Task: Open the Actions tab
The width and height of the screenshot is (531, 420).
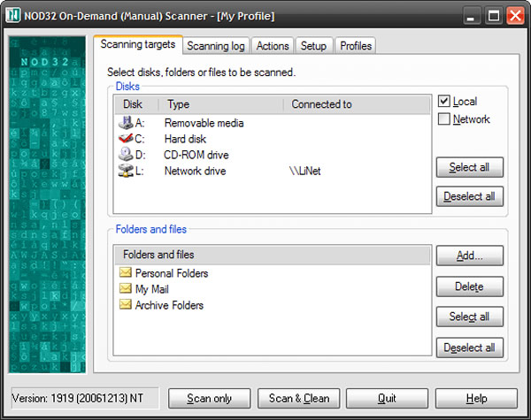Action: (x=273, y=46)
